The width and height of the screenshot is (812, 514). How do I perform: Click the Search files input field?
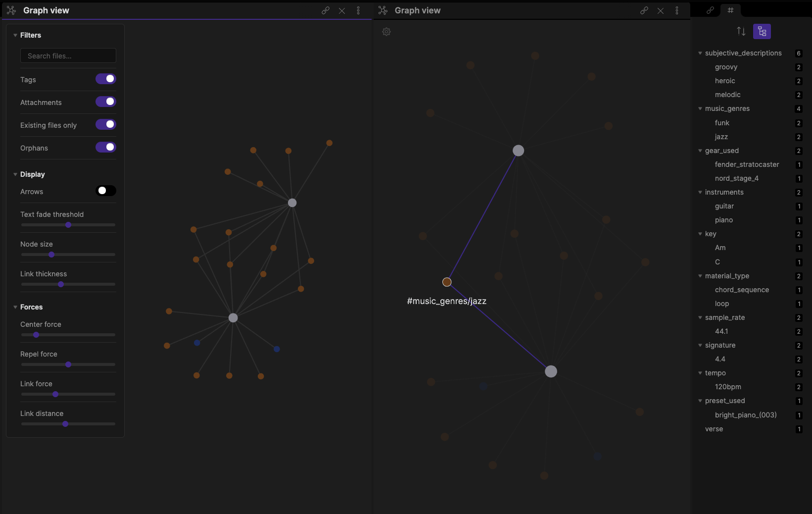(68, 56)
